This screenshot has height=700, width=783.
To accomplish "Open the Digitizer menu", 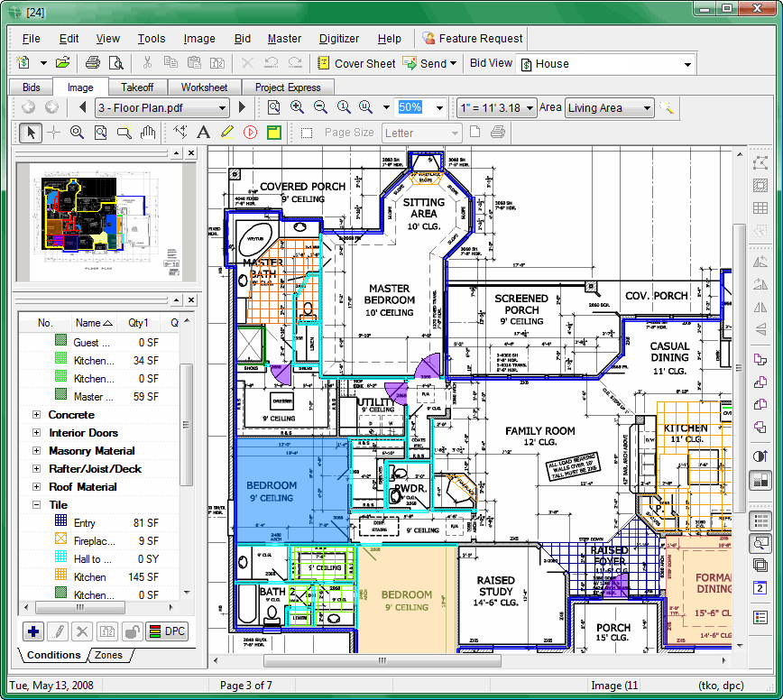I will 339,39.
